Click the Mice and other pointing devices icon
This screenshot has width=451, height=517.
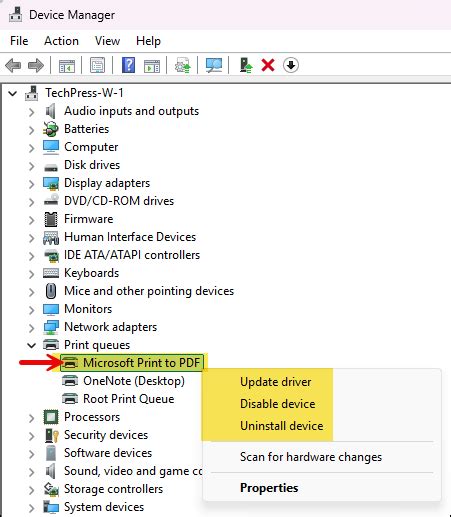(51, 291)
